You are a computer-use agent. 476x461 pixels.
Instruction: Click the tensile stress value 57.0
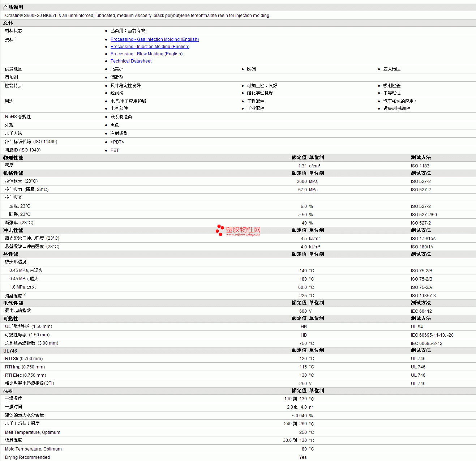point(303,190)
